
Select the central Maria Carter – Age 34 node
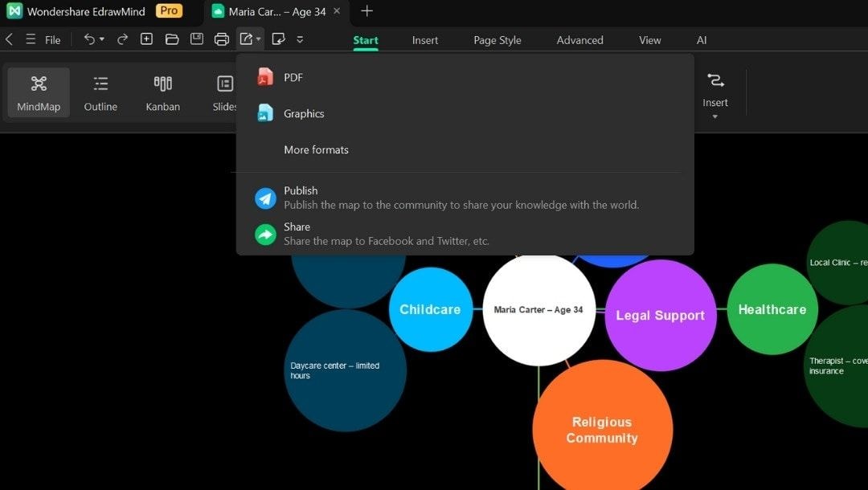(x=538, y=310)
